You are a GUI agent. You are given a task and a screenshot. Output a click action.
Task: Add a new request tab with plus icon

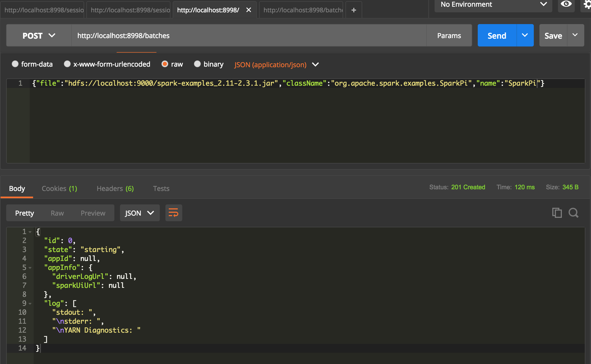354,10
